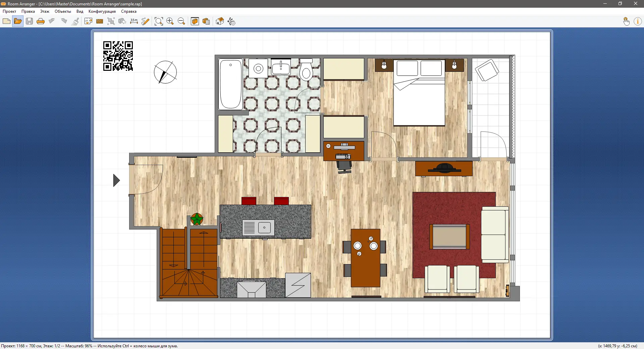Zoom out of the floor plan
Viewport: 644px width, 349px height.
tap(181, 21)
